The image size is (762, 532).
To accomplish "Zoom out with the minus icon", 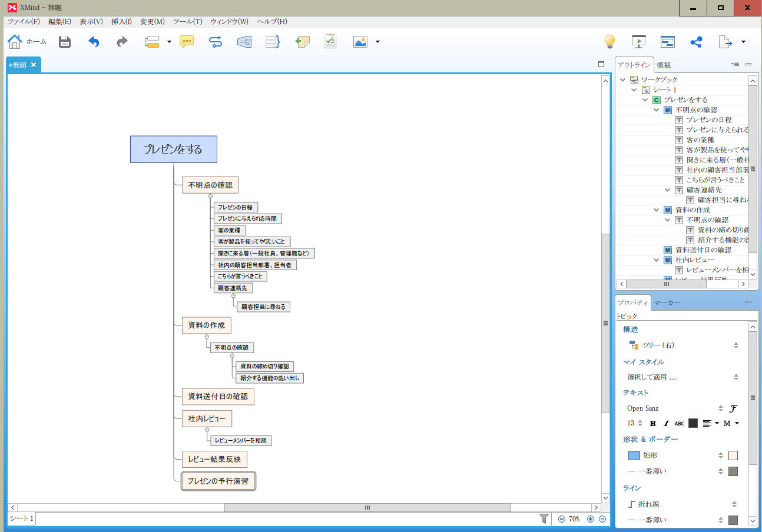I will pos(561,519).
